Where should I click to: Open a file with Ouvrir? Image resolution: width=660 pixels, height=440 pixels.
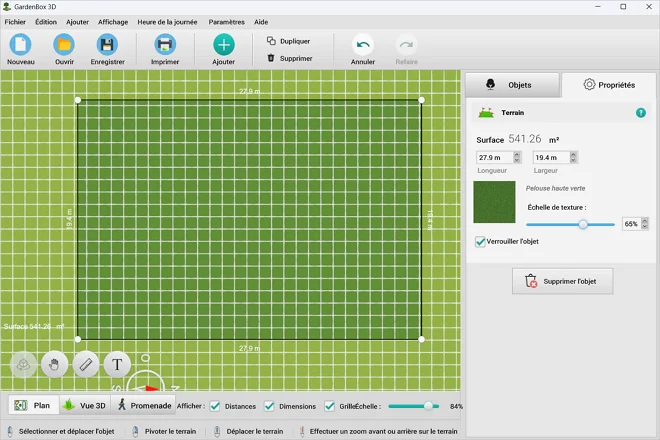click(x=64, y=45)
